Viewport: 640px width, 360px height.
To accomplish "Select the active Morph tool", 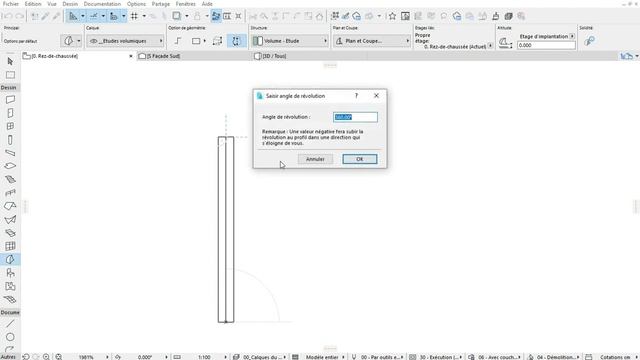I will pos(10,260).
